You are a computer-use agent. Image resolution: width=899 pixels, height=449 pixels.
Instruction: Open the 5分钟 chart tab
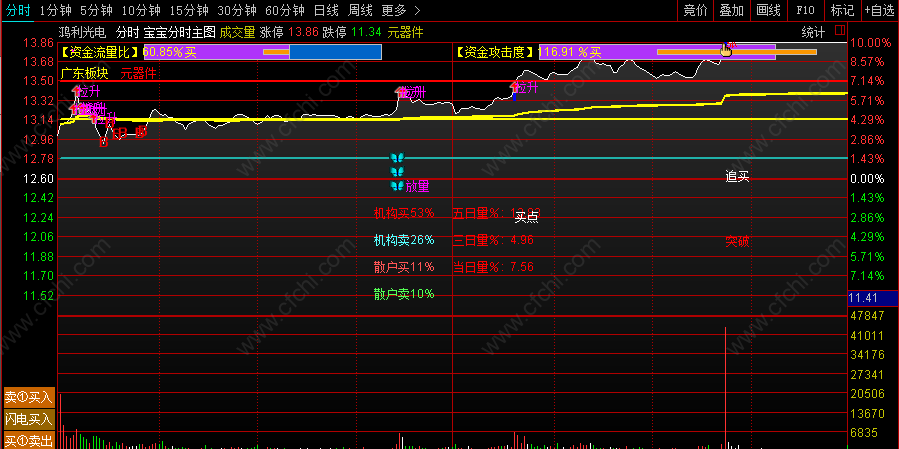tap(96, 10)
